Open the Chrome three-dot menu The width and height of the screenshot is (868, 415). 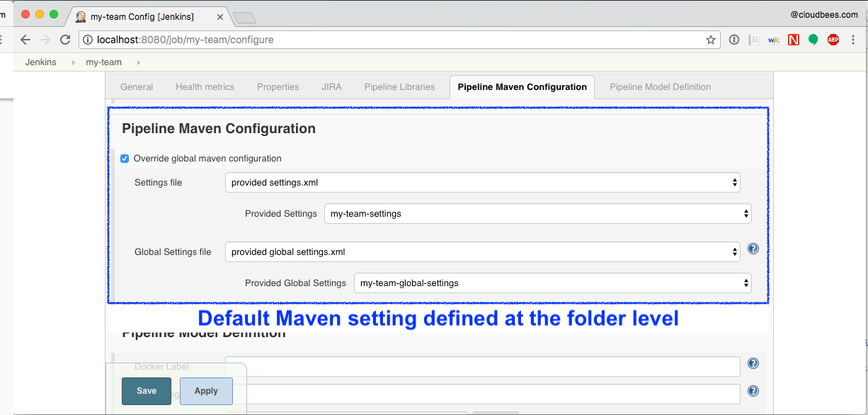click(x=853, y=40)
